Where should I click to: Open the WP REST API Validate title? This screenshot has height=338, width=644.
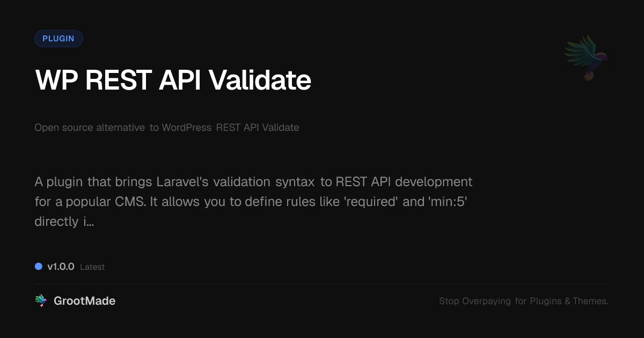tap(173, 80)
